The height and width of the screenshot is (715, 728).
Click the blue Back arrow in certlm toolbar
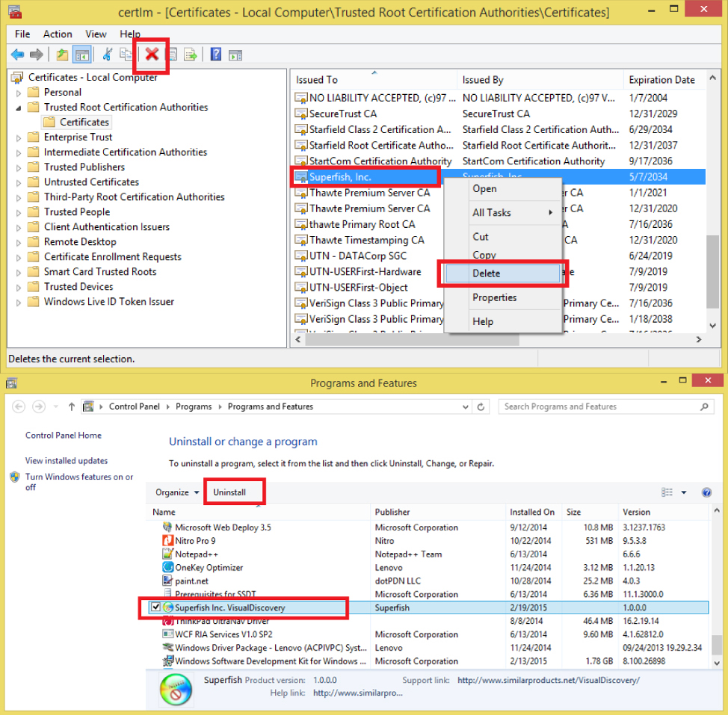tap(16, 55)
